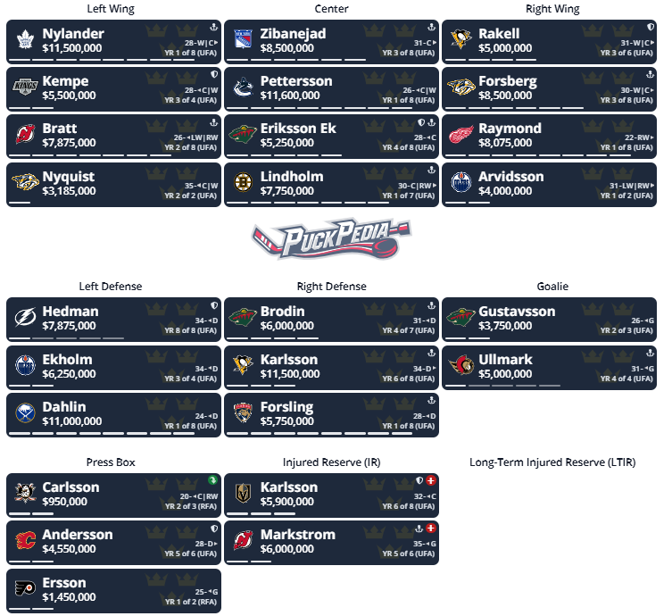
Task: Click the Forsberg player name
Action: coord(508,81)
